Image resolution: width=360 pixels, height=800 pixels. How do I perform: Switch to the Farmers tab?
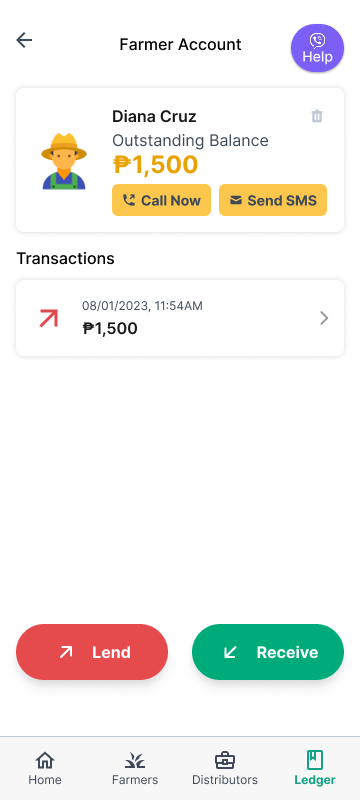click(x=135, y=768)
